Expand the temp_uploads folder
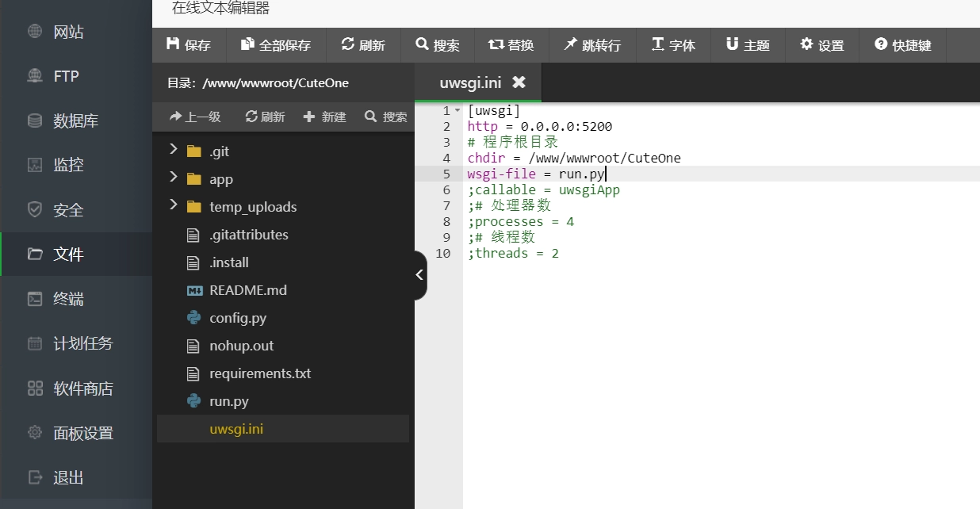 173,206
